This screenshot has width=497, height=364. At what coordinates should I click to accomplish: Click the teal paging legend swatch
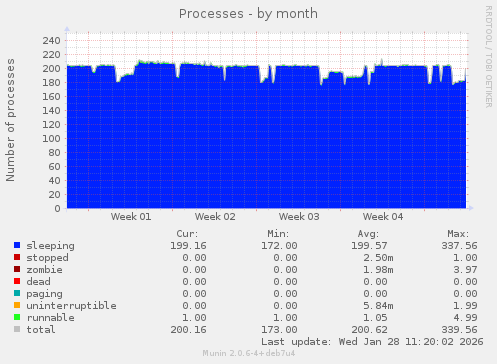point(17,293)
